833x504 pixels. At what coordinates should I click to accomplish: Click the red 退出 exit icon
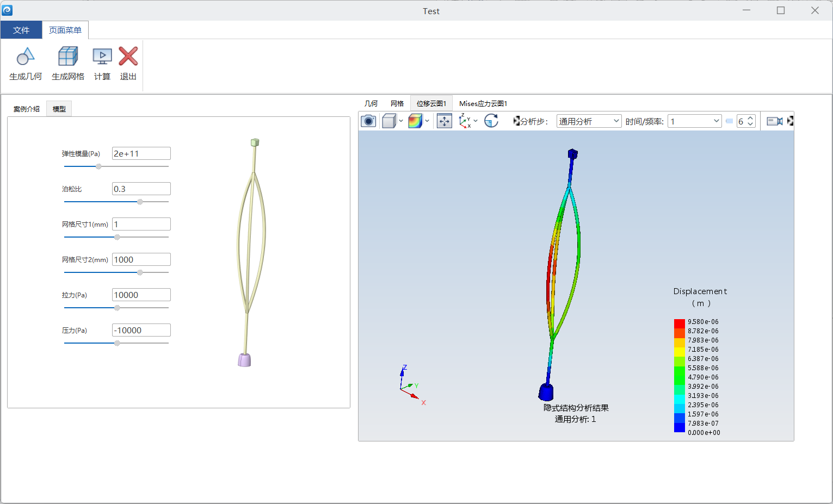pyautogui.click(x=128, y=56)
